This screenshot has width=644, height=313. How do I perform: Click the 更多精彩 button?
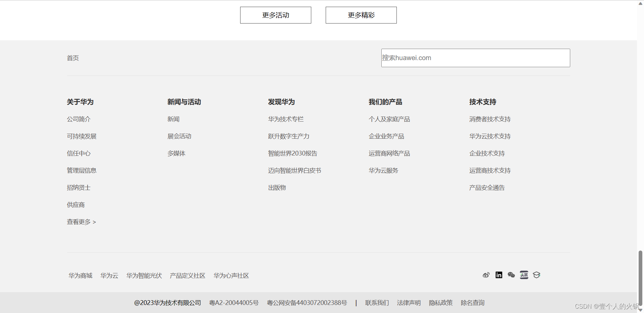[x=361, y=15]
